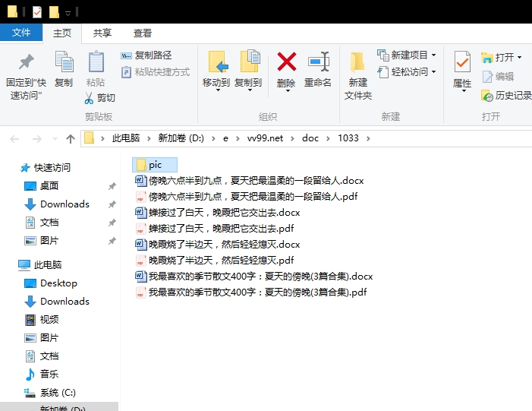This screenshot has height=411, width=532.
Task: Open pinned 桌面 under Quick access
Action: 42,186
